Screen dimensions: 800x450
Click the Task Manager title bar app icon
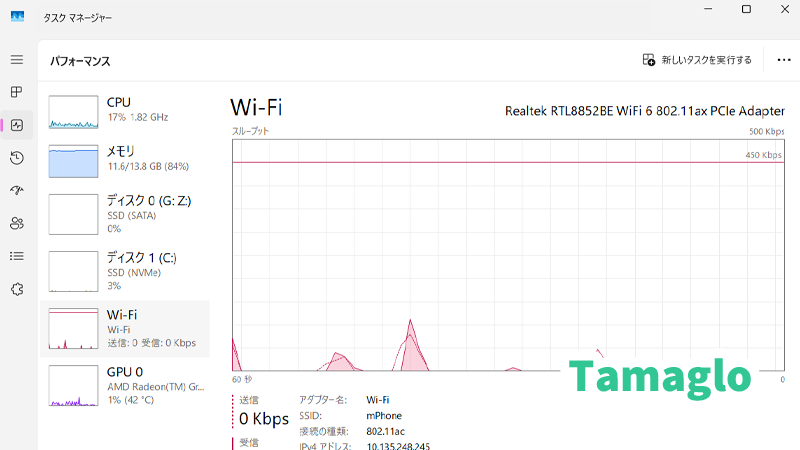[17, 18]
